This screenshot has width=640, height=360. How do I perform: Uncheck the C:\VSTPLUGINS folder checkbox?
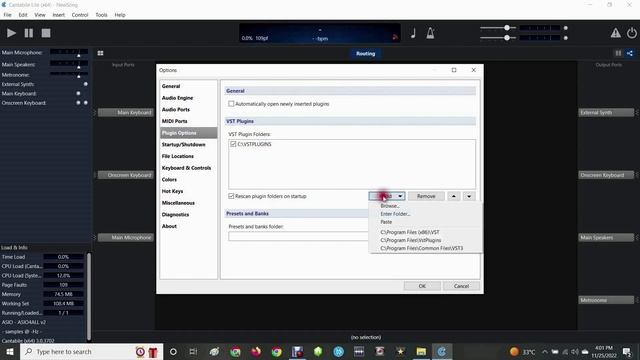pos(233,144)
